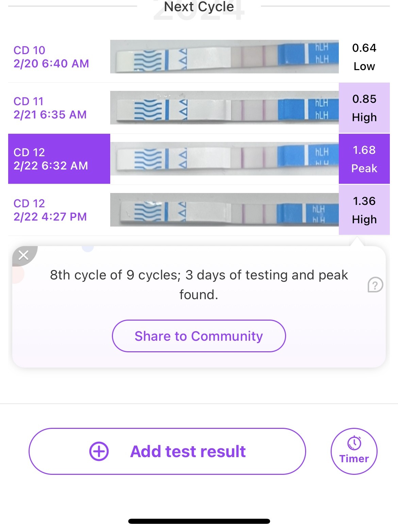
Task: Tap the peak found summary text
Action: [199, 285]
